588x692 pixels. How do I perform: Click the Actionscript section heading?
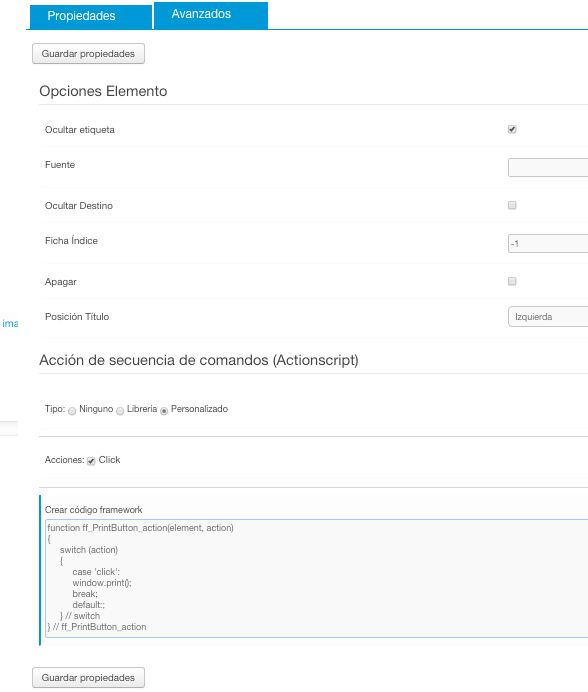(199, 360)
